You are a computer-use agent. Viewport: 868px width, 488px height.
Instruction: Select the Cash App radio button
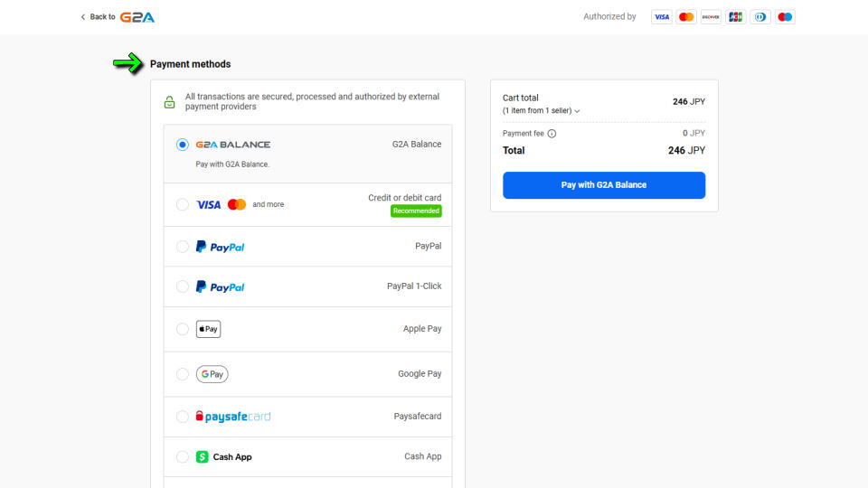tap(182, 457)
